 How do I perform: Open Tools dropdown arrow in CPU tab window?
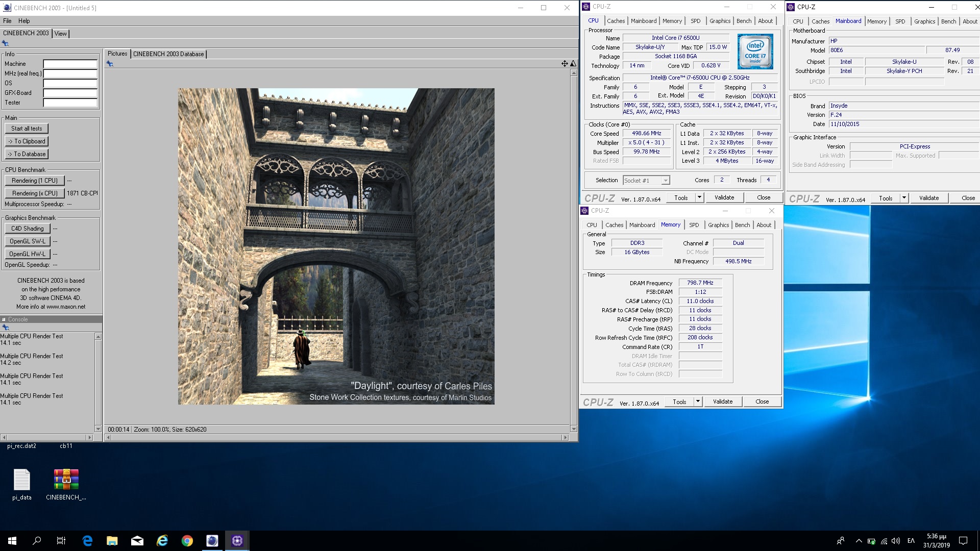click(699, 197)
